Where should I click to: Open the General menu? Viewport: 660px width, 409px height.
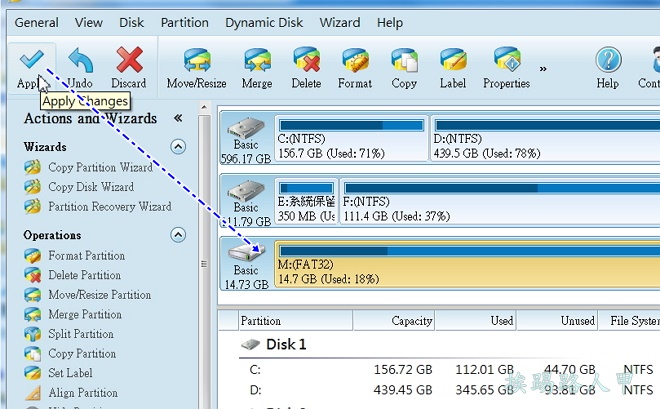[37, 22]
